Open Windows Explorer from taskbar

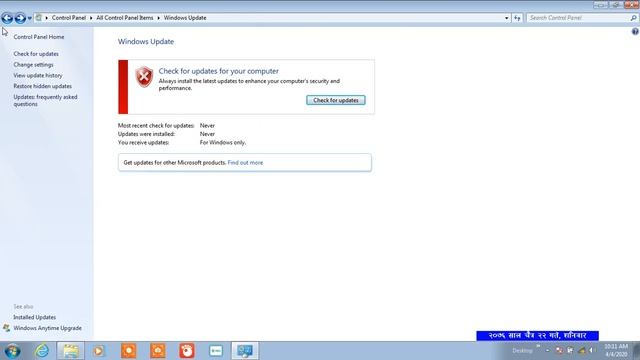[71, 351]
